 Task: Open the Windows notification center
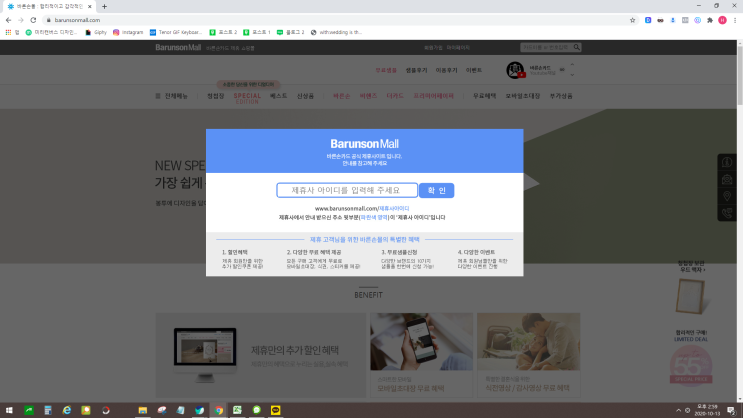[x=732, y=410]
